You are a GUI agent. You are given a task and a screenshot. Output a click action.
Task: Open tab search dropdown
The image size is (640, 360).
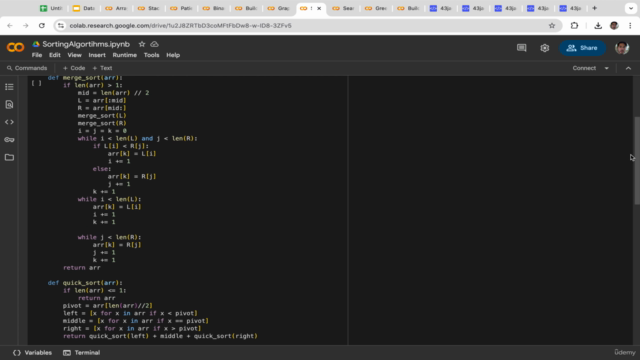(x=631, y=8)
